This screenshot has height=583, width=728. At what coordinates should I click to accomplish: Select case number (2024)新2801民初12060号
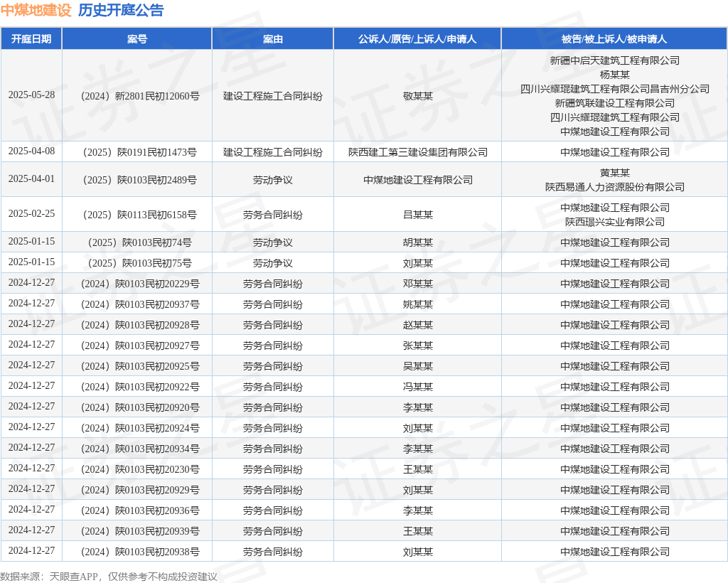click(x=140, y=96)
